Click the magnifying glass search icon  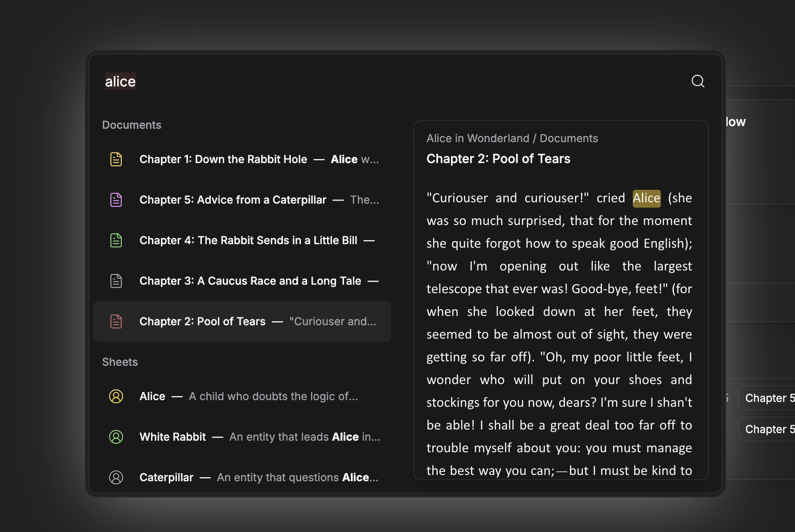pyautogui.click(x=698, y=81)
